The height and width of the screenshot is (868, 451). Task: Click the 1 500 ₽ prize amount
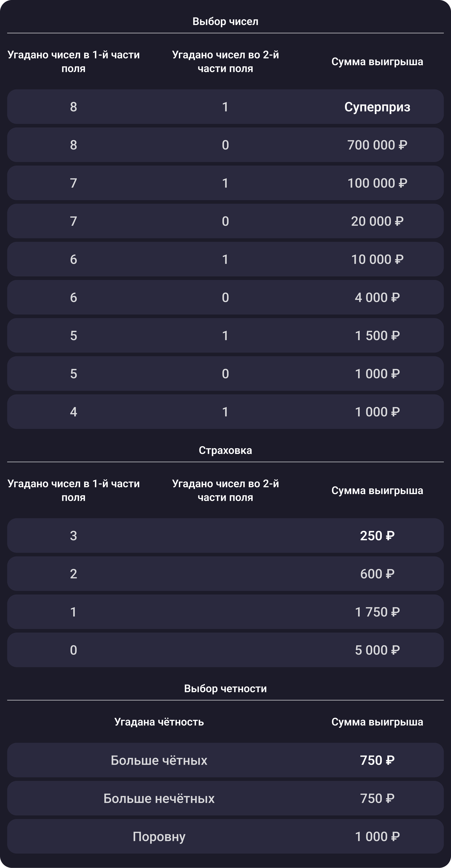click(377, 335)
